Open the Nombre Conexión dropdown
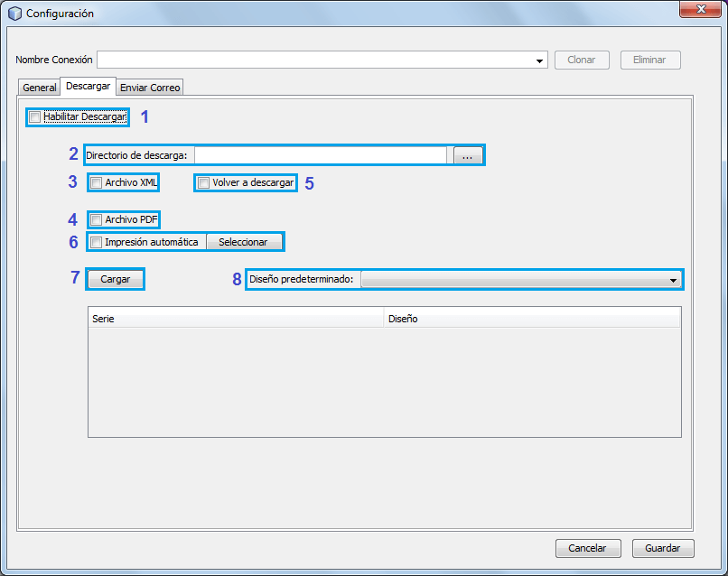 tap(541, 60)
